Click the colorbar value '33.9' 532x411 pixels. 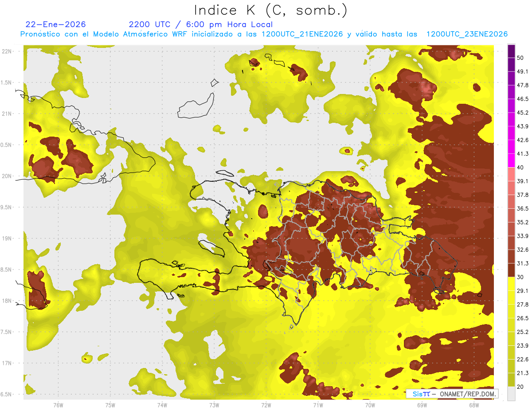point(523,236)
